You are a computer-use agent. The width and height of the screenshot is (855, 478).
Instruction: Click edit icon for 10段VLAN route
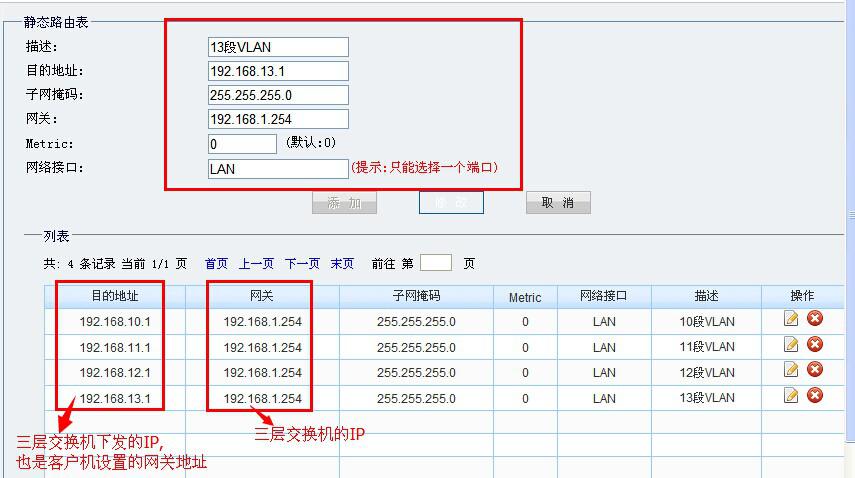pos(792,319)
